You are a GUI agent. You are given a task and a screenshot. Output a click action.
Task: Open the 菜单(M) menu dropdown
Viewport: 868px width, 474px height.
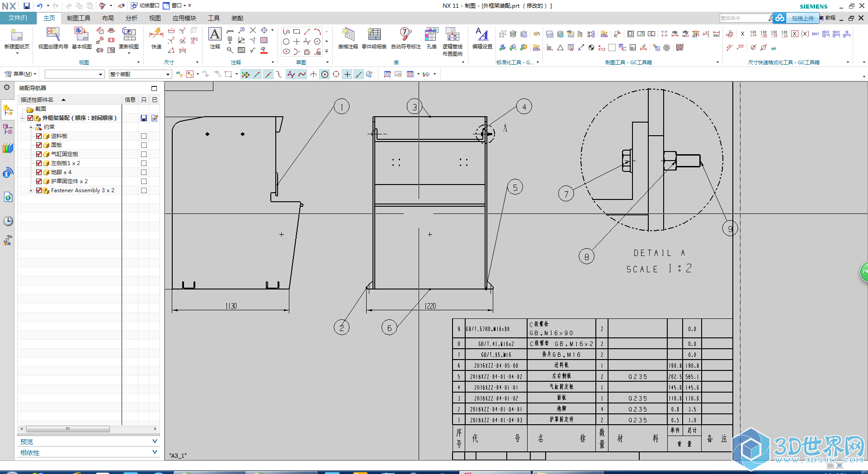tap(20, 74)
